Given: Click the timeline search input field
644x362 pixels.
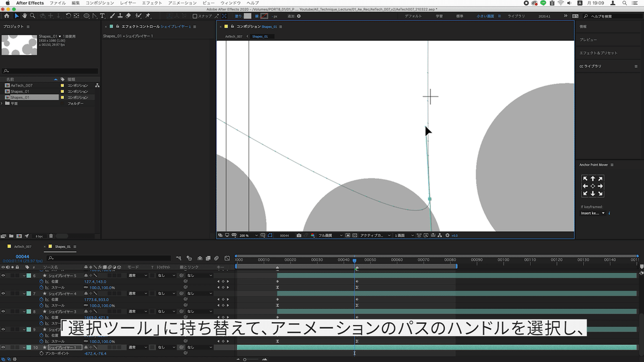Looking at the screenshot, I should tap(109, 258).
